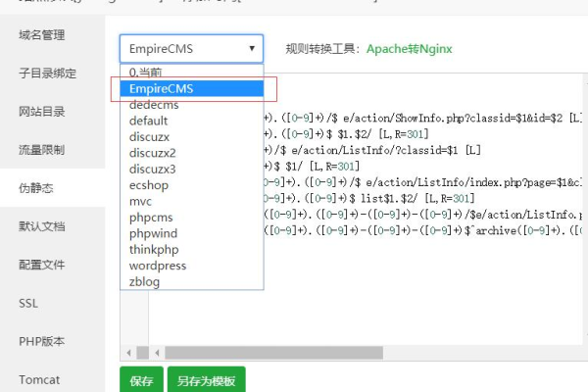
Task: Open the 域名管理 tab
Action: (x=41, y=35)
